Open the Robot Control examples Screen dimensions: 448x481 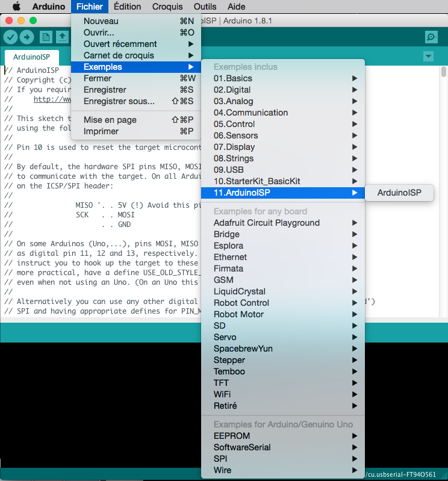(x=283, y=303)
